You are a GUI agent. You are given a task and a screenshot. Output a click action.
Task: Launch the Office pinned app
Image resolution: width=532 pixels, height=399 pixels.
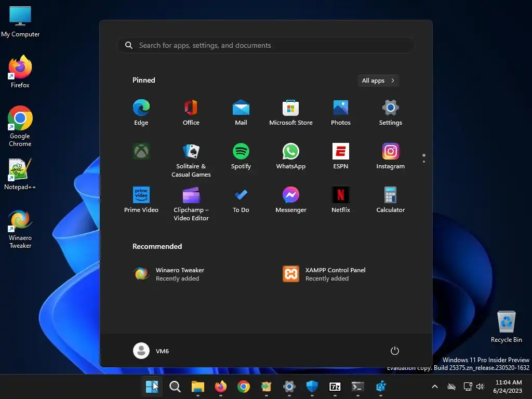[191, 113]
